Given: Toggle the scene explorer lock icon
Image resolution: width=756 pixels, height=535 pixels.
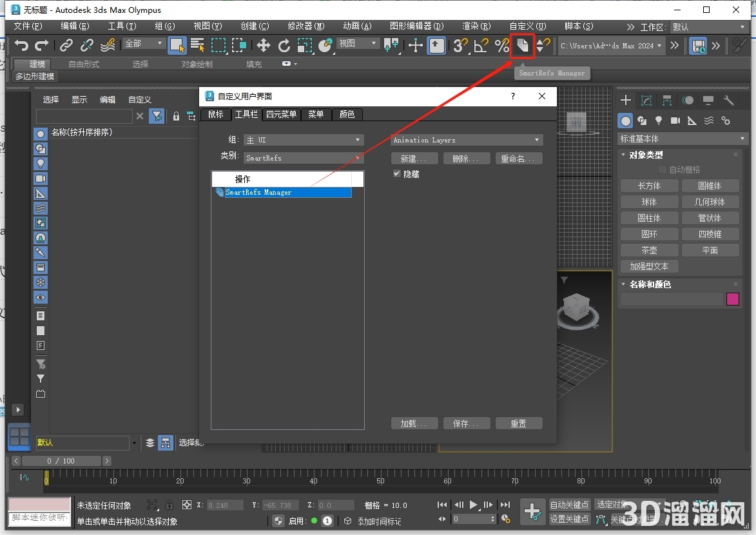Looking at the screenshot, I should (x=176, y=116).
